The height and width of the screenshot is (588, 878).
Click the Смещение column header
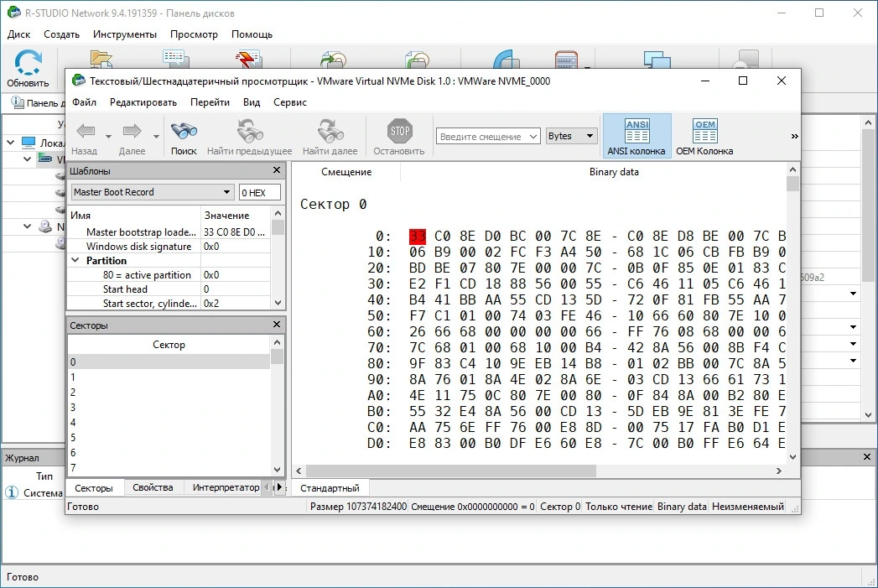346,172
